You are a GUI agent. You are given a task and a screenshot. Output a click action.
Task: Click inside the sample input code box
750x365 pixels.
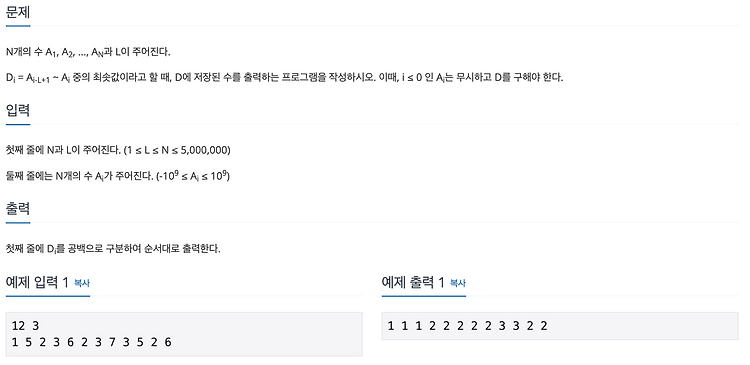[x=184, y=334]
